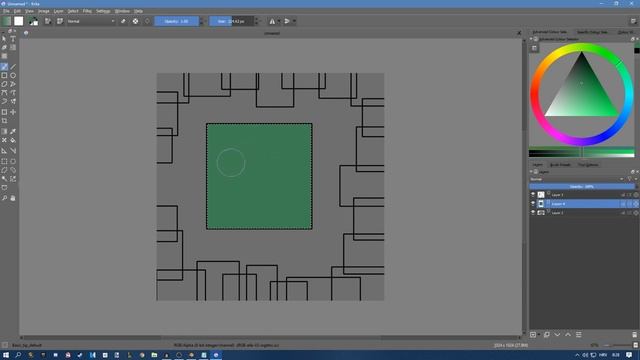Open the workspace chooser at toolbar right

point(633,21)
